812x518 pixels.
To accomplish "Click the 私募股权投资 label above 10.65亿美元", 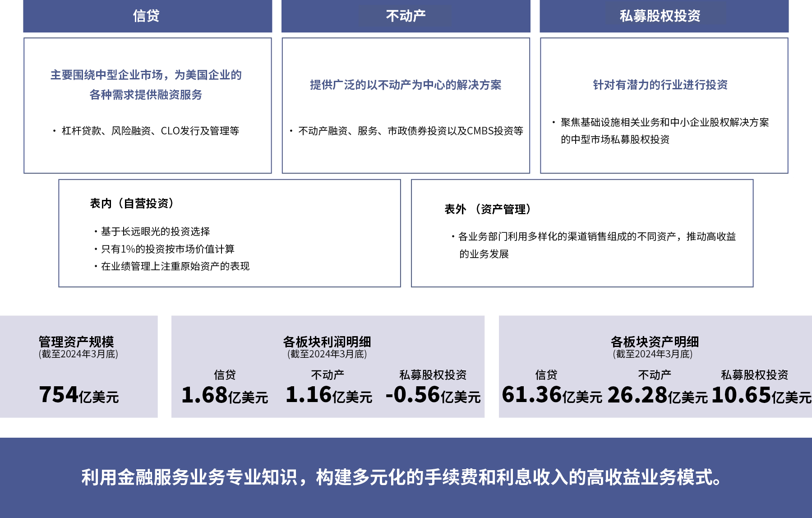I will point(755,375).
